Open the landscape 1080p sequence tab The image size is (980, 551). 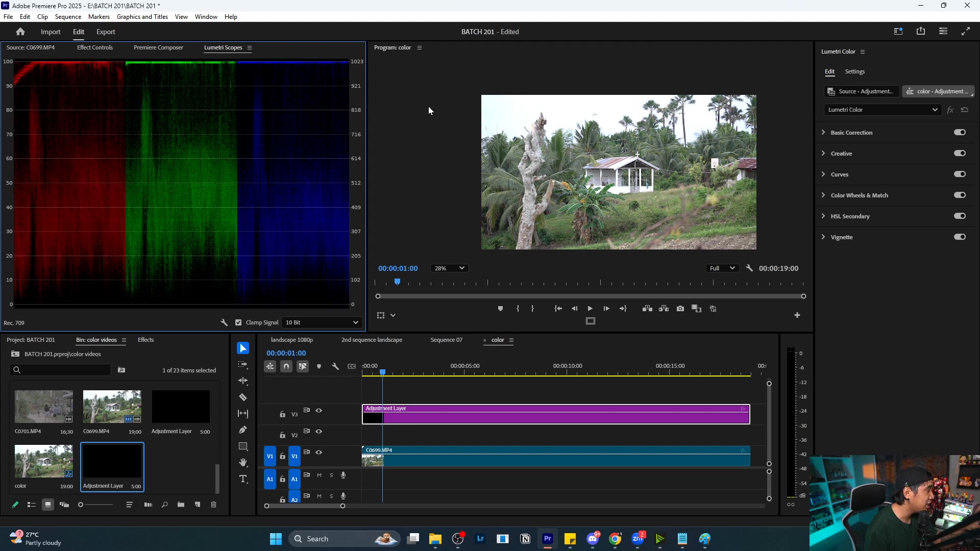point(292,340)
